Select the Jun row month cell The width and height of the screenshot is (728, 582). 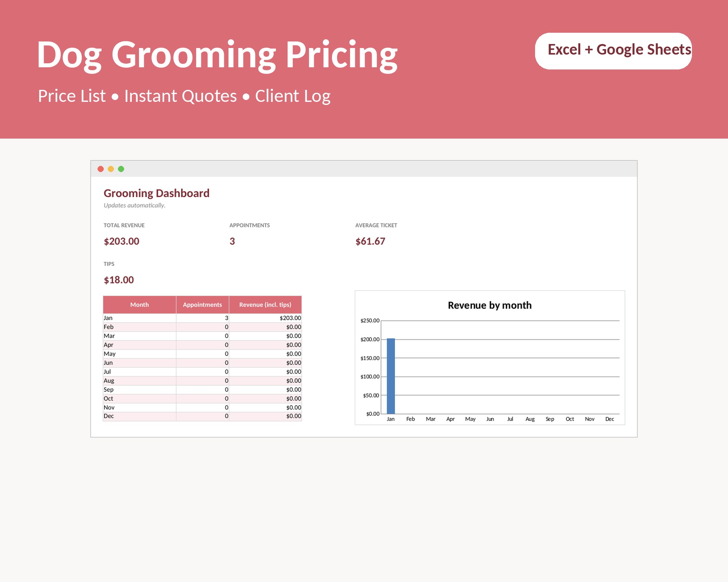(x=140, y=363)
